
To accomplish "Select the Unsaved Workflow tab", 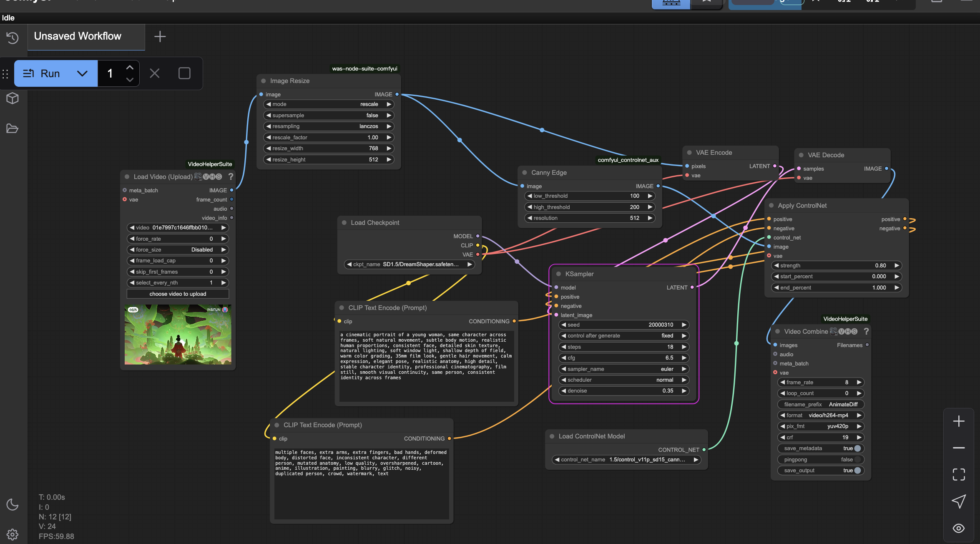I will coord(78,36).
